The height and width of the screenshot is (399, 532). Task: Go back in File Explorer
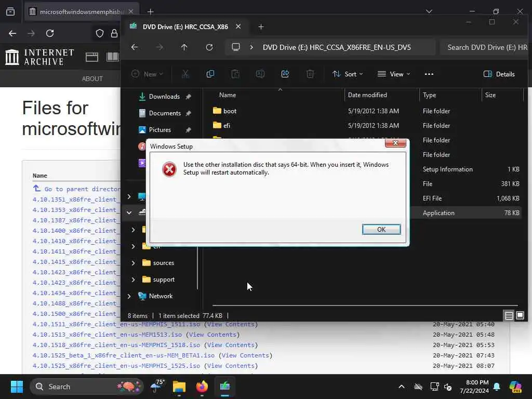[135, 47]
